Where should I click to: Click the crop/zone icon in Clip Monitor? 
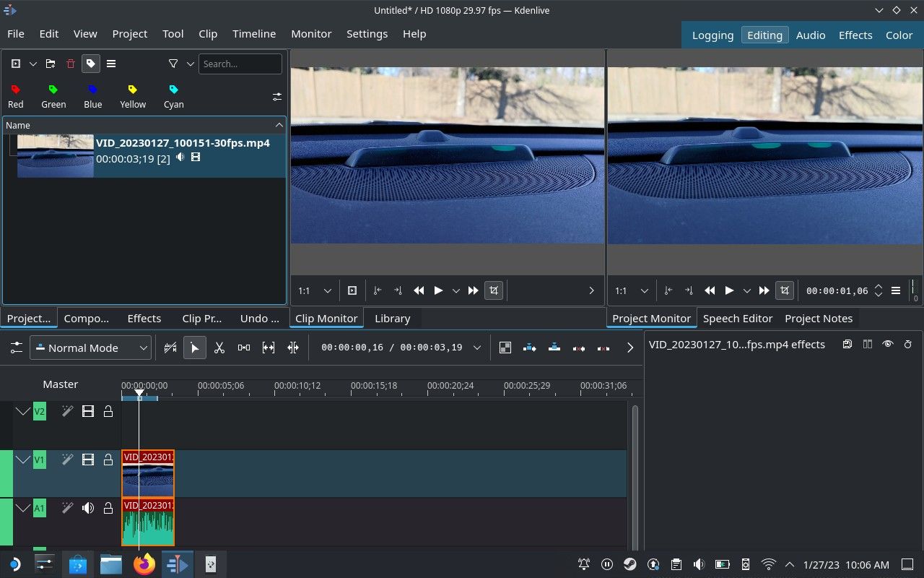point(494,290)
